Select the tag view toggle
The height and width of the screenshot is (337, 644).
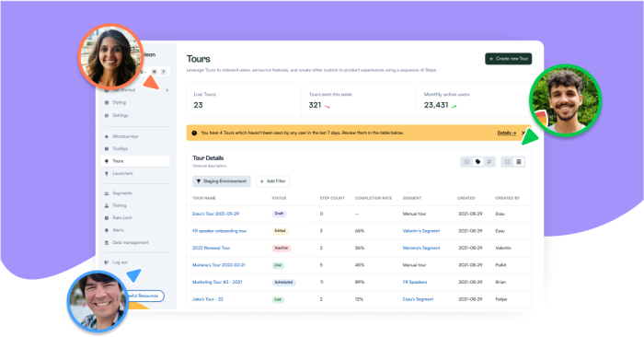tap(477, 162)
